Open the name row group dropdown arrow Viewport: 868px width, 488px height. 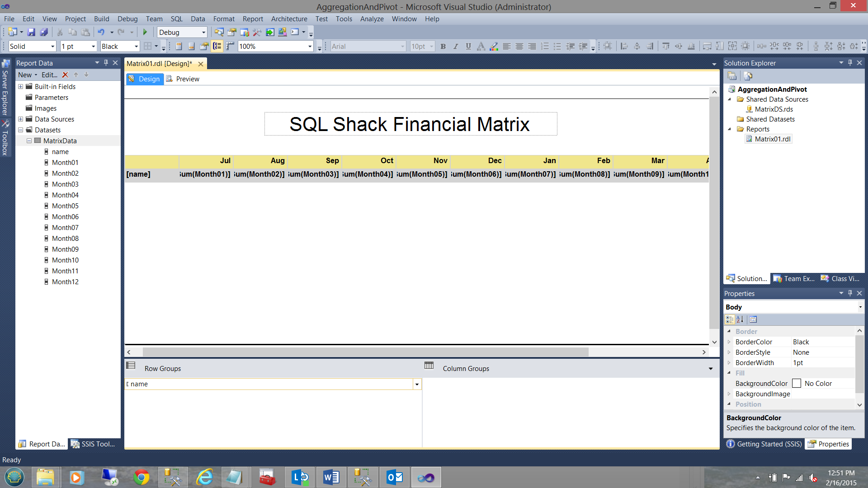pyautogui.click(x=417, y=384)
